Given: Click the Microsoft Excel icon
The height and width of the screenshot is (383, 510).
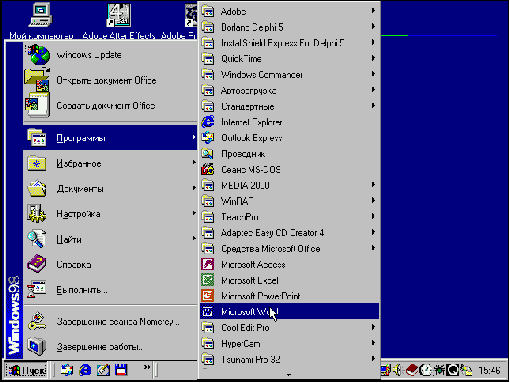Looking at the screenshot, I should click(x=208, y=280).
